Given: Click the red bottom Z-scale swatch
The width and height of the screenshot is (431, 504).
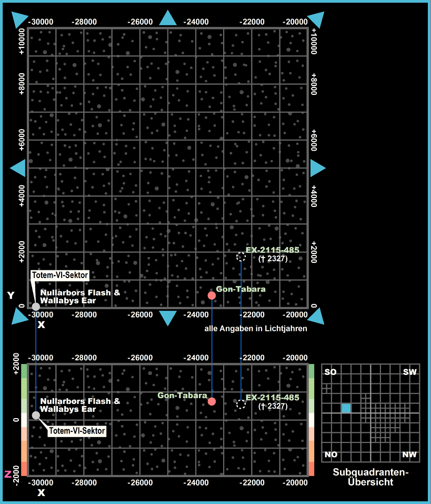Looking at the screenshot, I should click(23, 468).
